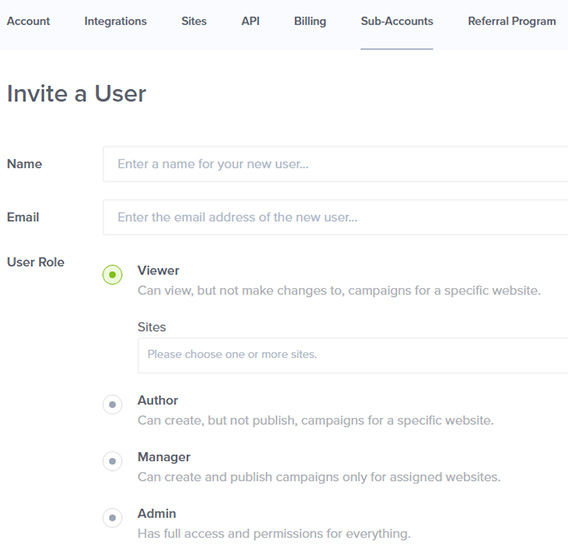Screen dimensions: 568x552
Task: Open the API tab
Action: [250, 21]
